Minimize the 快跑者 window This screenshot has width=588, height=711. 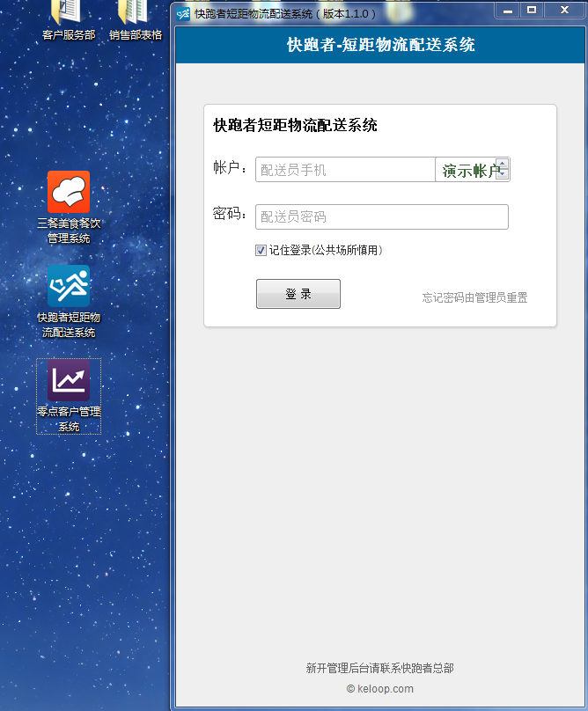point(508,10)
